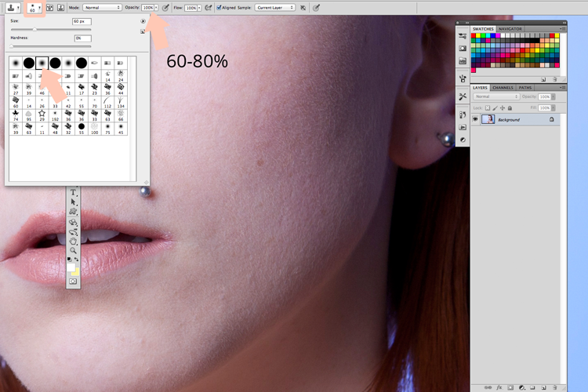Viewport: 588px width, 392px height.
Task: Select the Hand tool
Action: click(73, 241)
